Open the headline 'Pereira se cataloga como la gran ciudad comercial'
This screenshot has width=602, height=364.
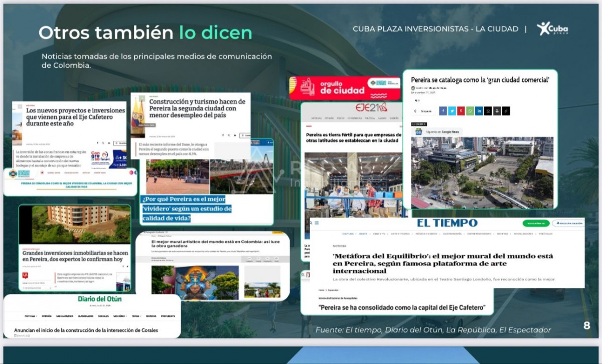point(481,80)
